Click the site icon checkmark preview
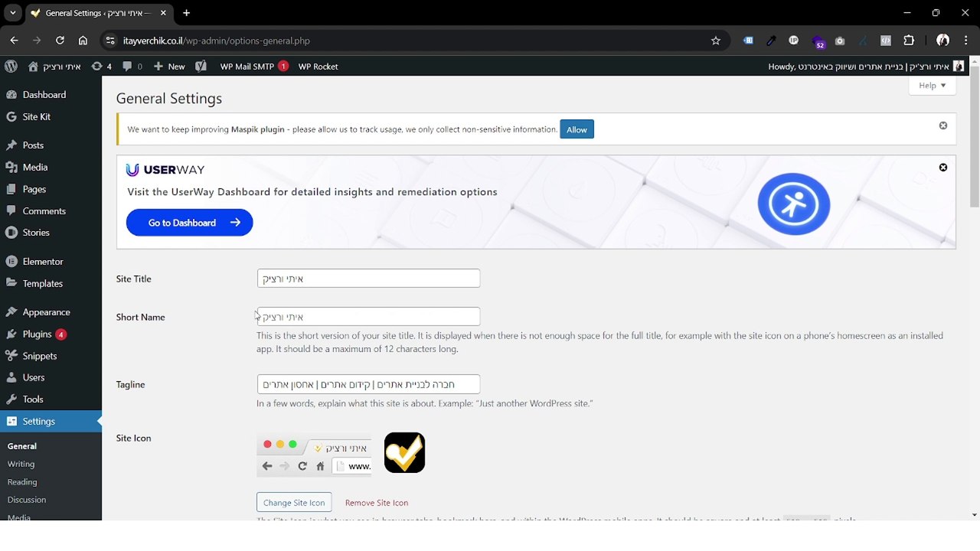This screenshot has height=551, width=980. click(404, 452)
